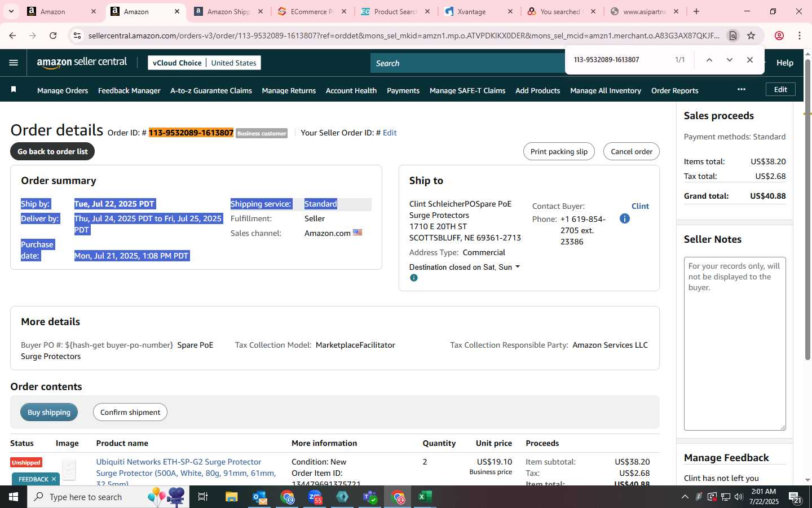
Task: Open File Explorer from the taskbar
Action: (x=232, y=497)
